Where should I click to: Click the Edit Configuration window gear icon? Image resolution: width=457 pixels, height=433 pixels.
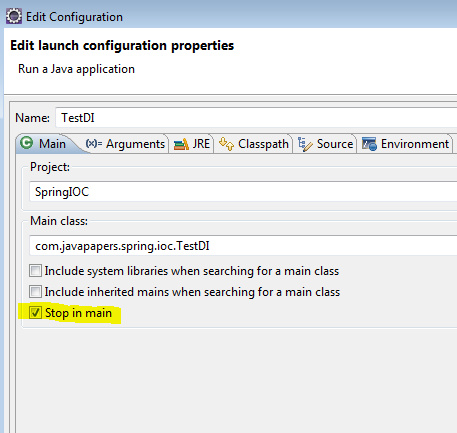[x=14, y=17]
